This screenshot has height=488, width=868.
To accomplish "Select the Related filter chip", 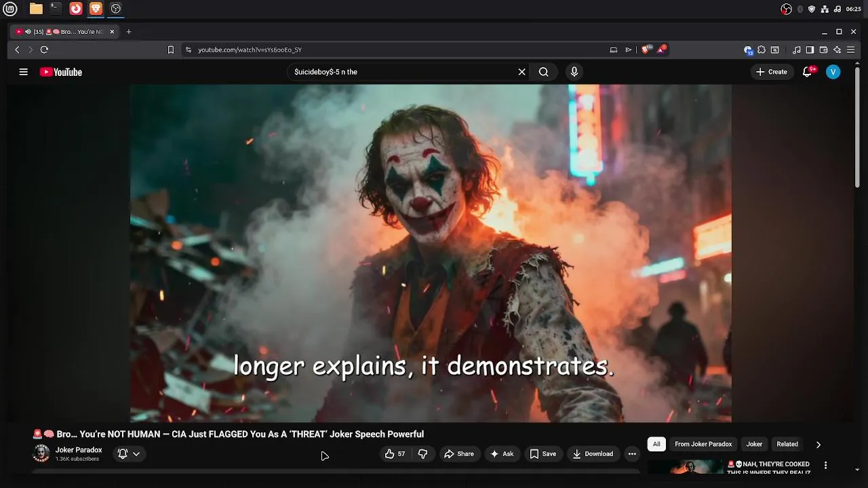I will (x=787, y=444).
